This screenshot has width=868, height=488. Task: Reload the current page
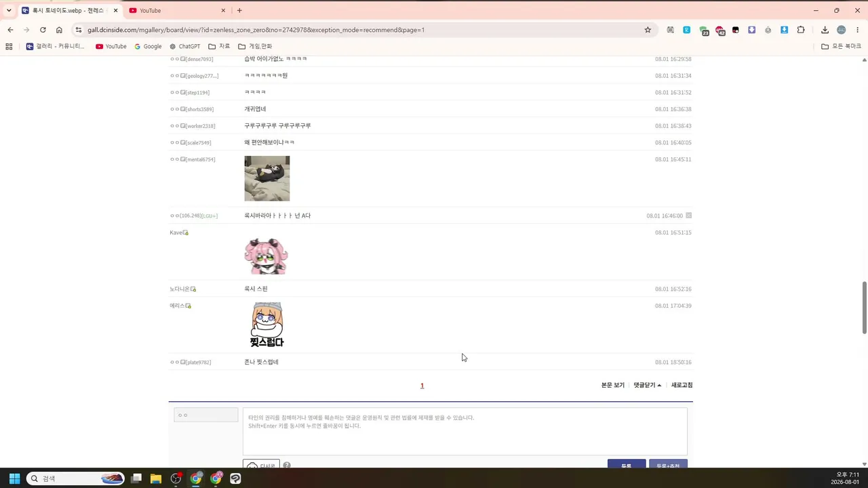43,30
